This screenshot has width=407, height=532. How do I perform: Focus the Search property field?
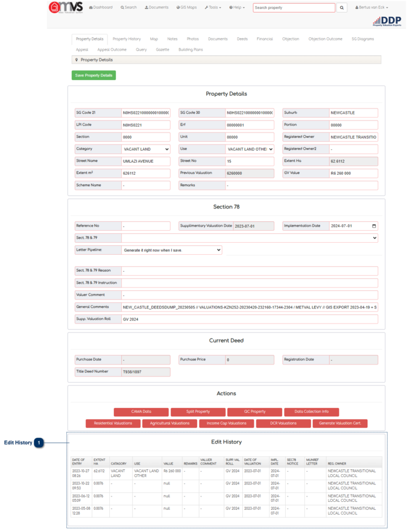click(294, 7)
